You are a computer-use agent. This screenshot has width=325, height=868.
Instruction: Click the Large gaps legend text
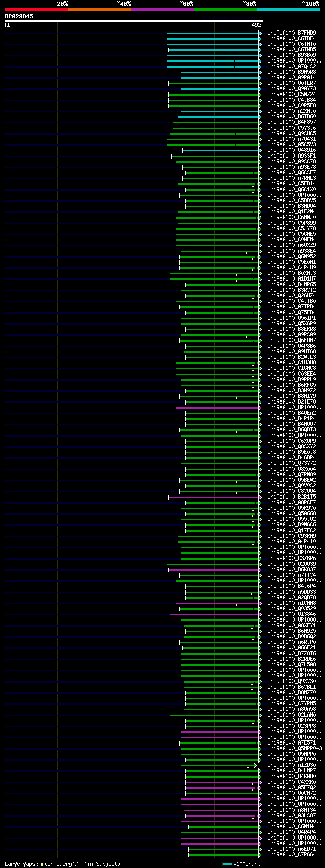tap(62, 863)
